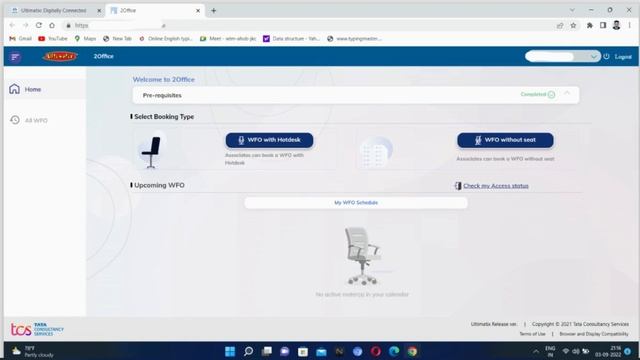Switch to the Ultimatix Digitally Connected tab

[x=54, y=11]
